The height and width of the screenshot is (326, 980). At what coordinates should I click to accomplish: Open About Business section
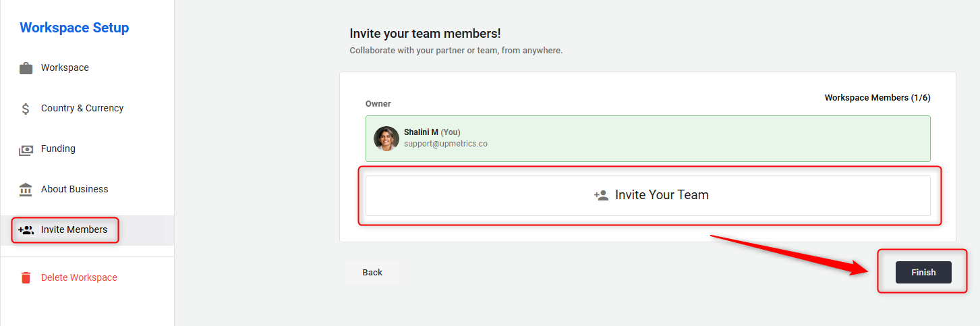coord(74,190)
